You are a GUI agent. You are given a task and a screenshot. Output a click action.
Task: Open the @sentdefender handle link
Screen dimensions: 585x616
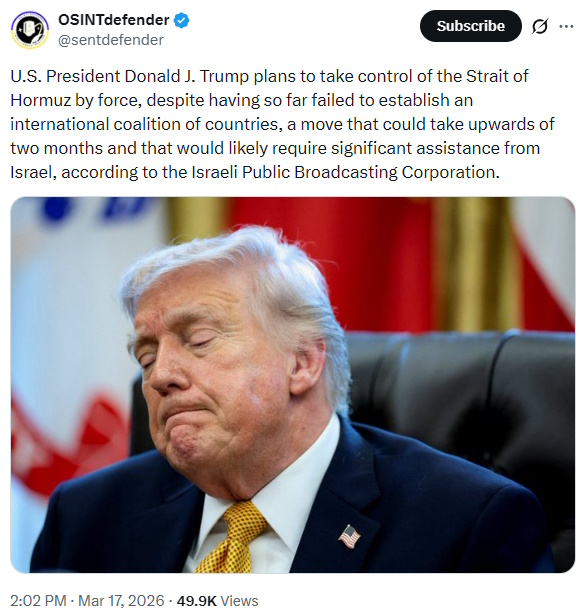pyautogui.click(x=110, y=40)
